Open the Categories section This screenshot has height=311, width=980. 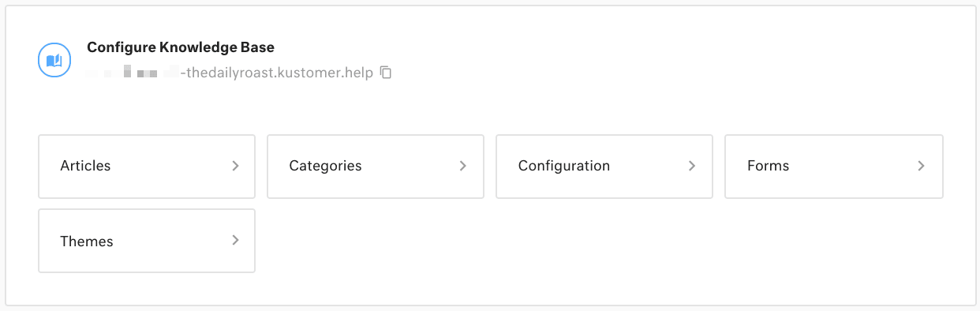[x=376, y=166]
